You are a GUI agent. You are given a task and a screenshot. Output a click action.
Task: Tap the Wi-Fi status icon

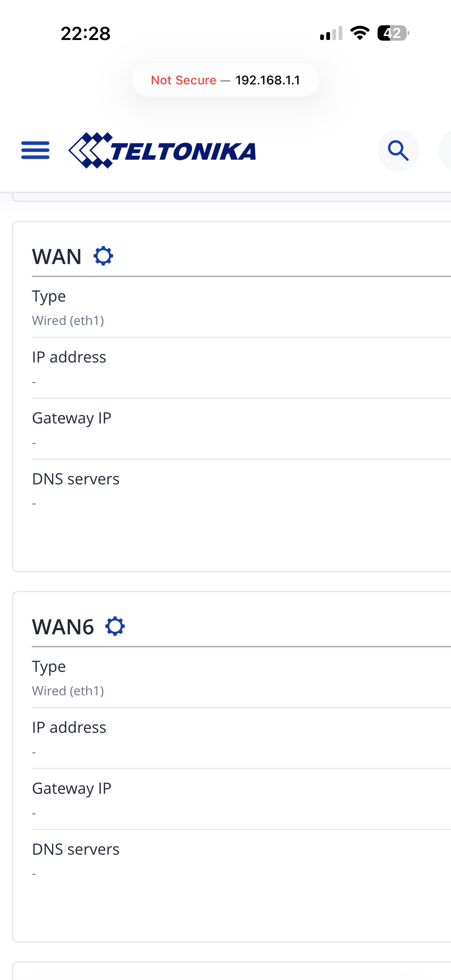(360, 33)
